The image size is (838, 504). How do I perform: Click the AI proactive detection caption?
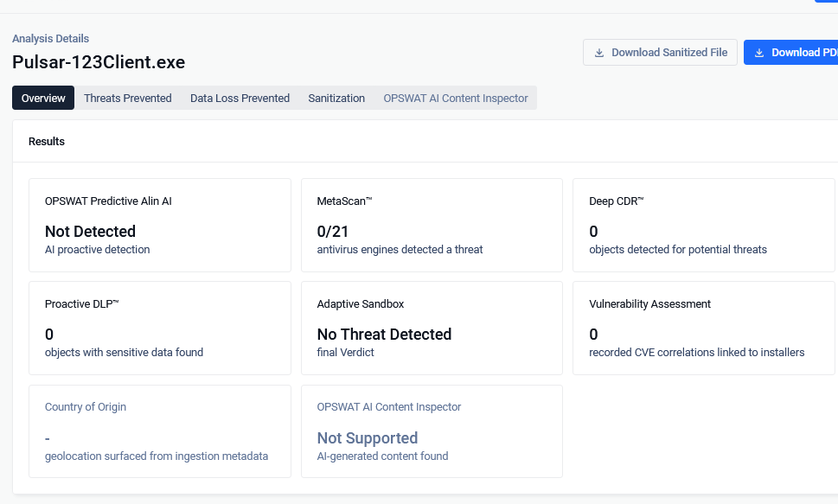point(97,249)
